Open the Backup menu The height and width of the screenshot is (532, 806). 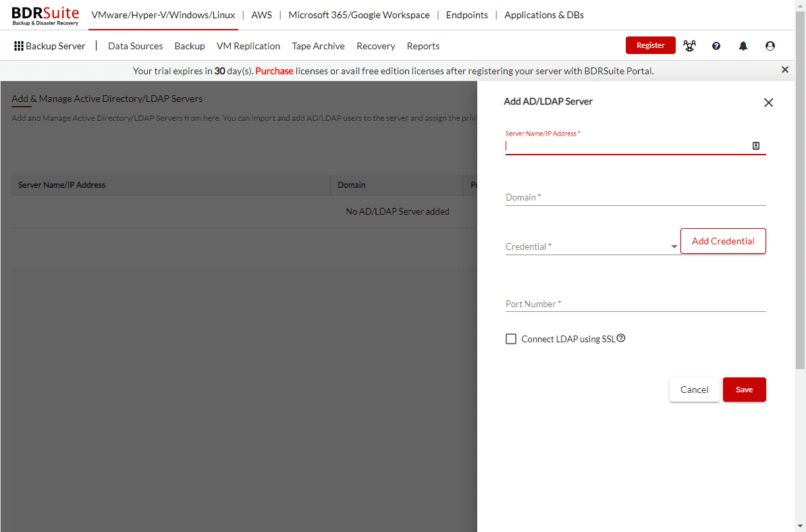point(190,46)
